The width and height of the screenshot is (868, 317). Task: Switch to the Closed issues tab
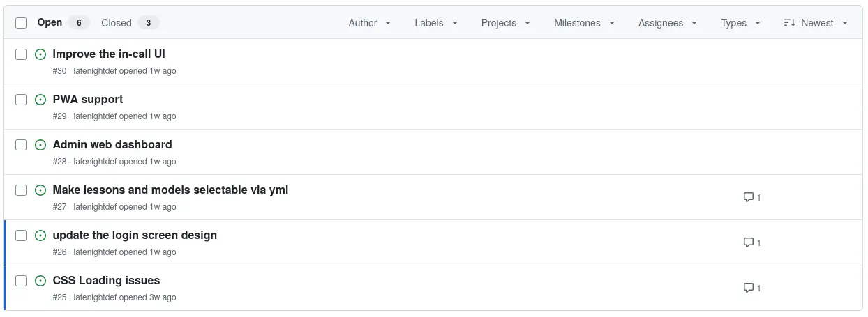[x=130, y=23]
